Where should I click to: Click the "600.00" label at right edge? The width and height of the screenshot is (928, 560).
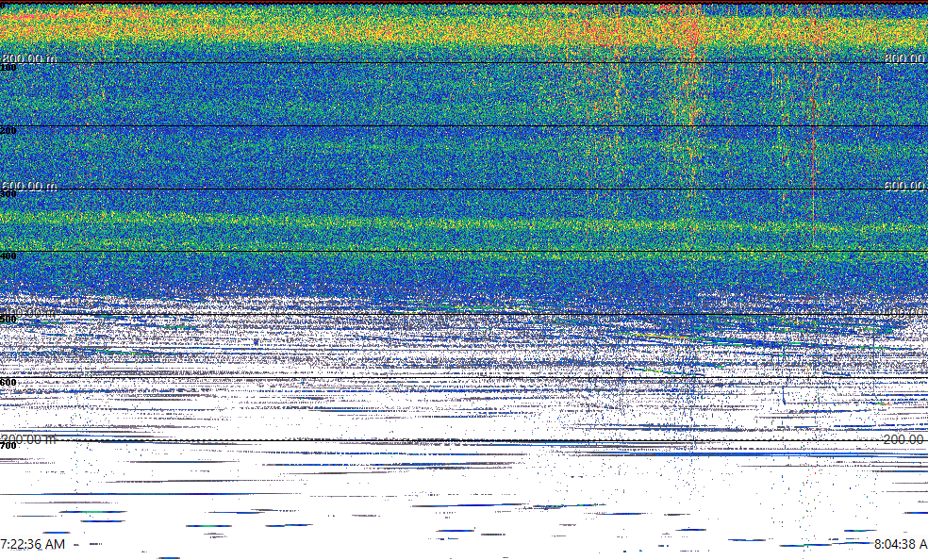905,186
